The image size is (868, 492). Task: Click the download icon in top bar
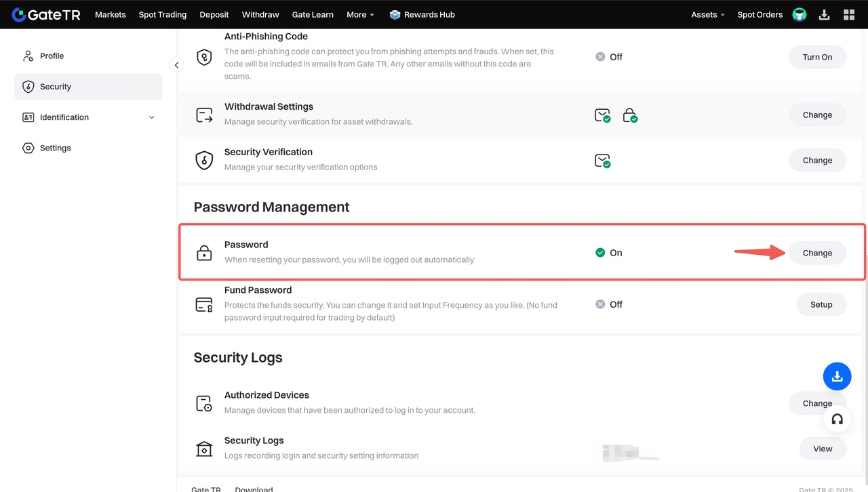coord(824,14)
